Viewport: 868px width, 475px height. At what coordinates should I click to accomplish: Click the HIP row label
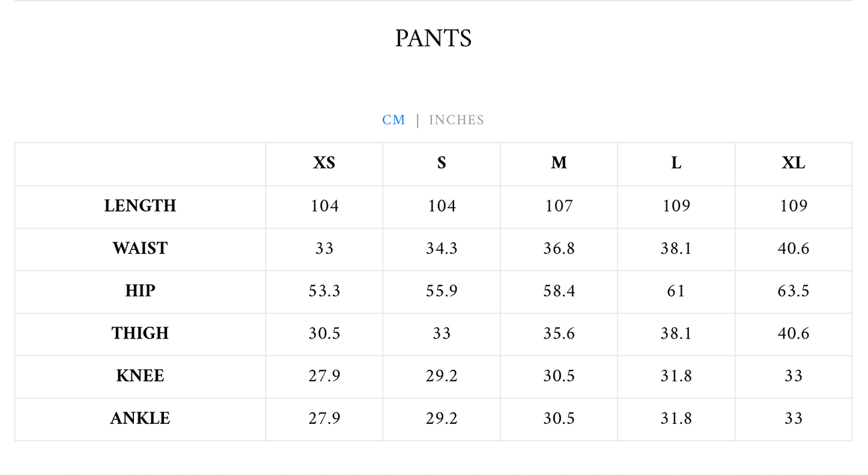(140, 292)
